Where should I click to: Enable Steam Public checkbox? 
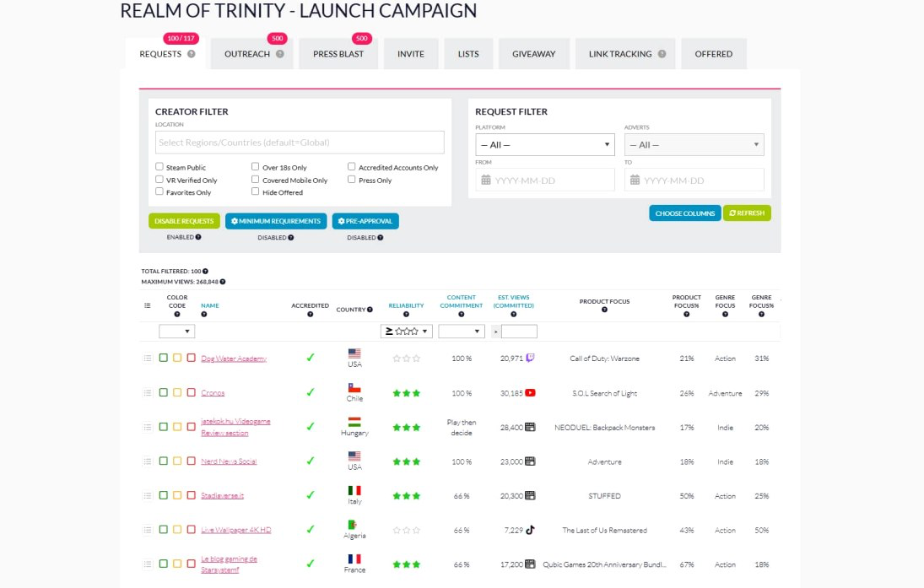159,167
